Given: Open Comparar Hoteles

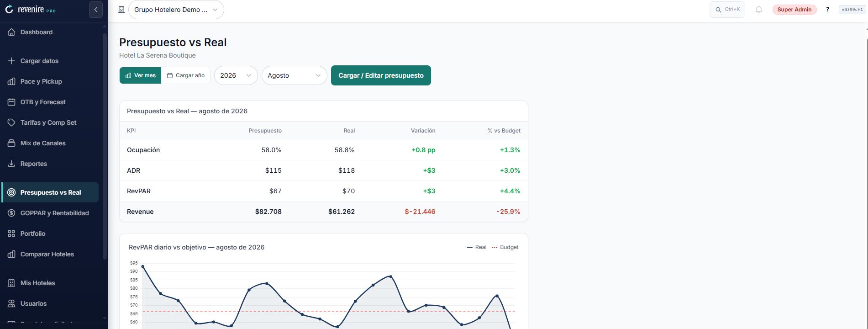Looking at the screenshot, I should point(50,254).
